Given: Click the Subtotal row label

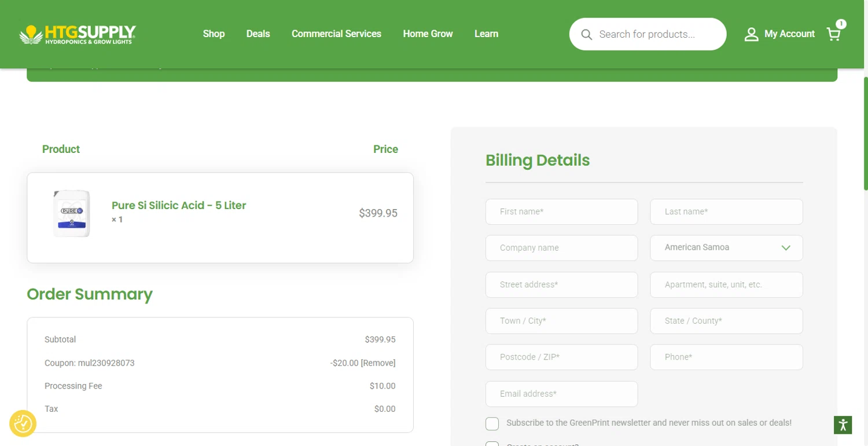Looking at the screenshot, I should click(x=60, y=339).
